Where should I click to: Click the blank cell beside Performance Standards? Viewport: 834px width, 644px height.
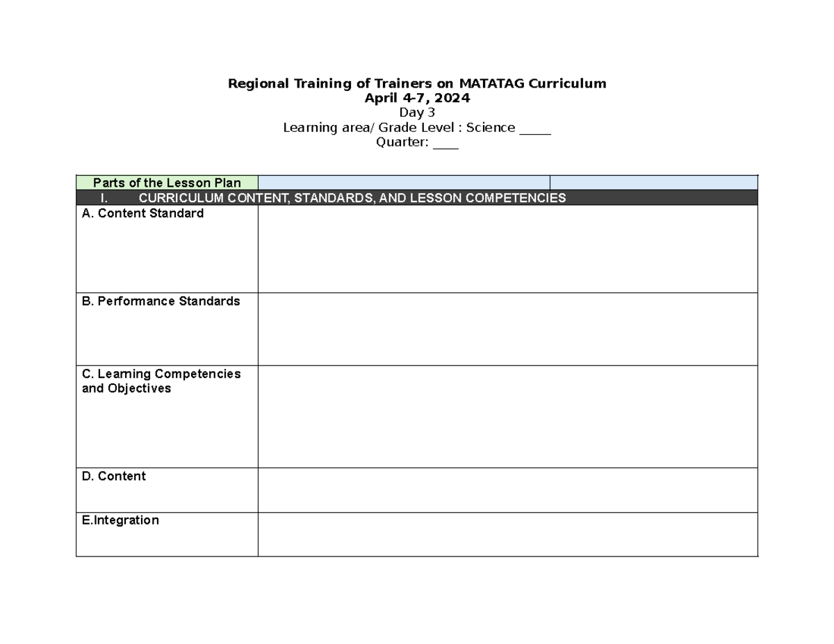pos(507,329)
